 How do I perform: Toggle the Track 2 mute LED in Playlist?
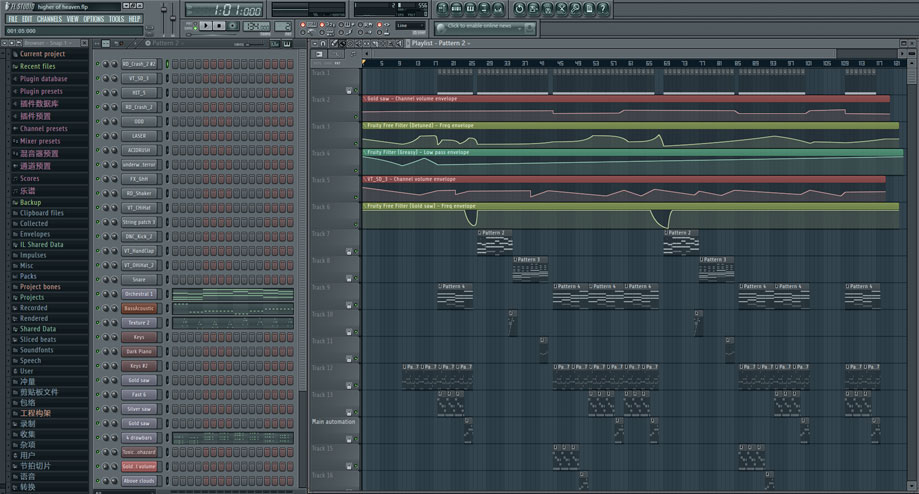pos(356,117)
